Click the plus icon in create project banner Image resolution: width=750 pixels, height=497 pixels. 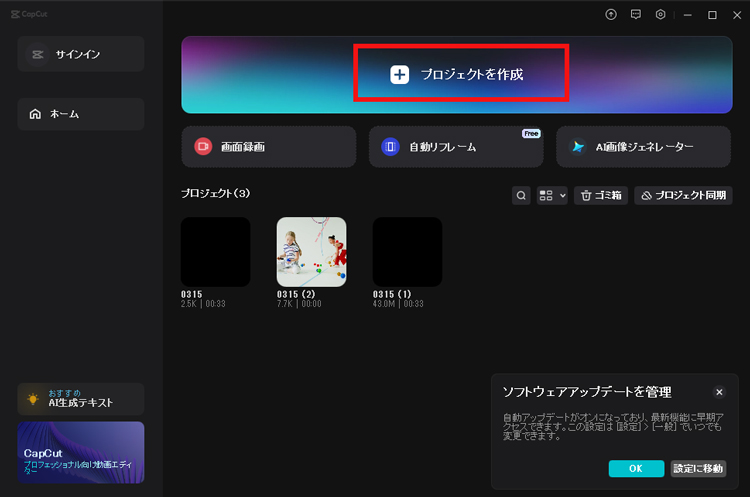pyautogui.click(x=399, y=75)
